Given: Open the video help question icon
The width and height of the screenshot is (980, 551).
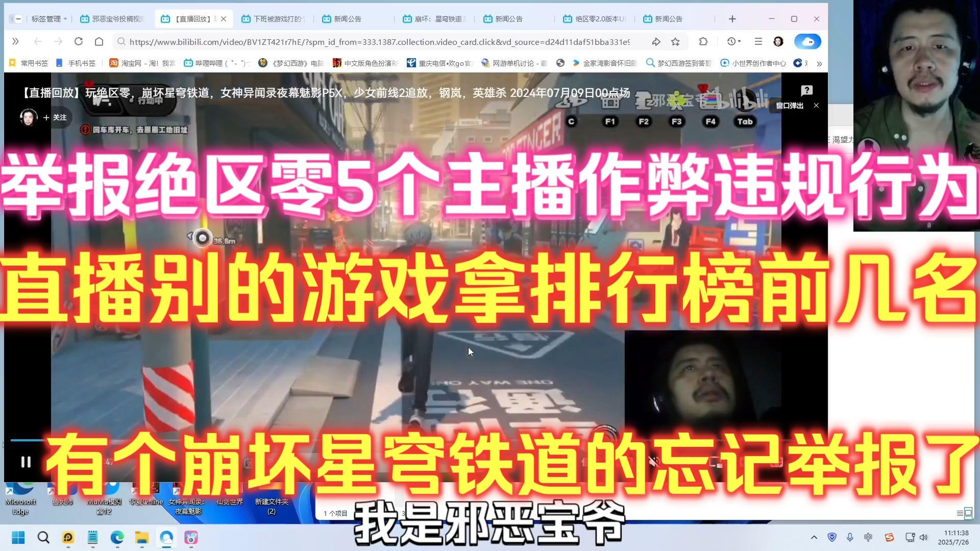Looking at the screenshot, I should (806, 91).
